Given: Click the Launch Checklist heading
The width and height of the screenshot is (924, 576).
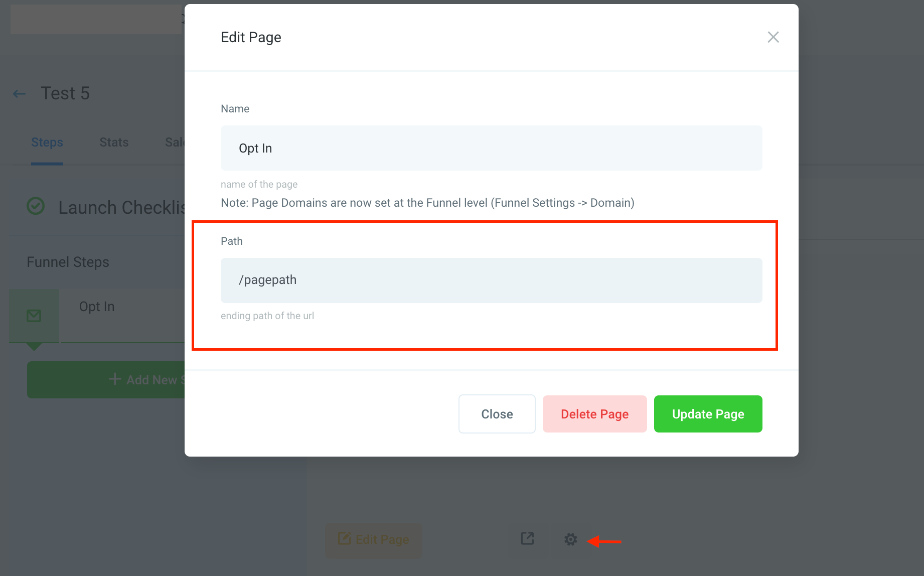Looking at the screenshot, I should (121, 208).
